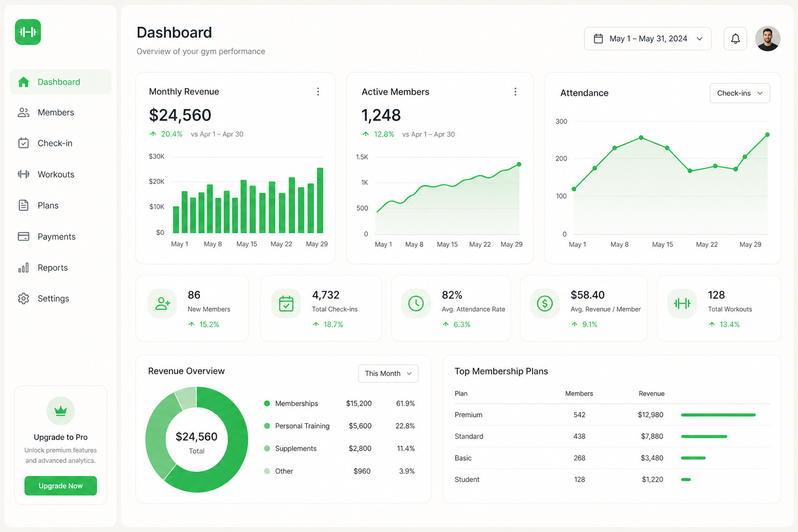
Task: Click the light green dot beside Supplements
Action: click(267, 448)
